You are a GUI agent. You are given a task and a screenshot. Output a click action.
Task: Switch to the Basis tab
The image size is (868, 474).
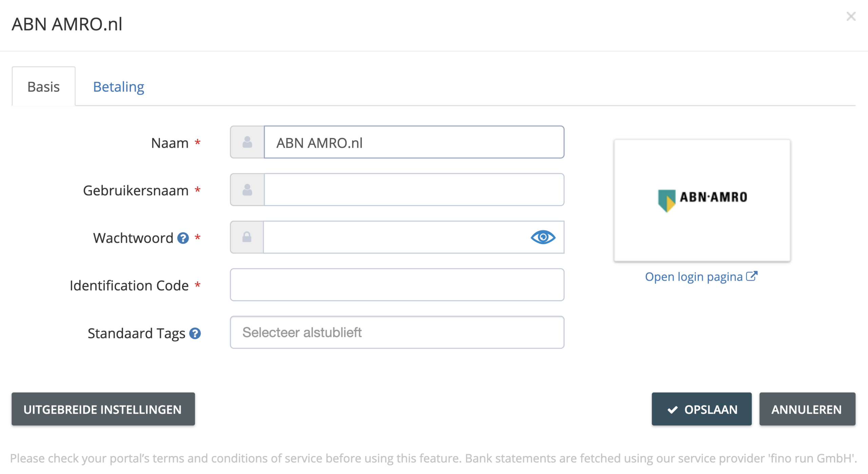click(44, 87)
